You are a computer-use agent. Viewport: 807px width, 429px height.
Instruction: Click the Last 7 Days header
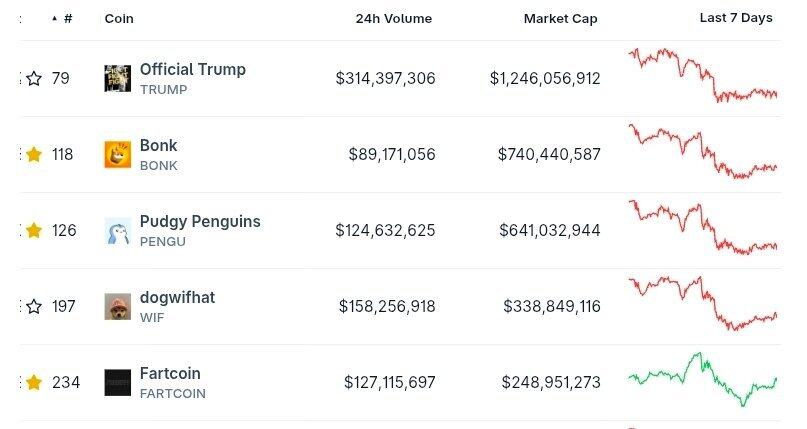tap(735, 18)
